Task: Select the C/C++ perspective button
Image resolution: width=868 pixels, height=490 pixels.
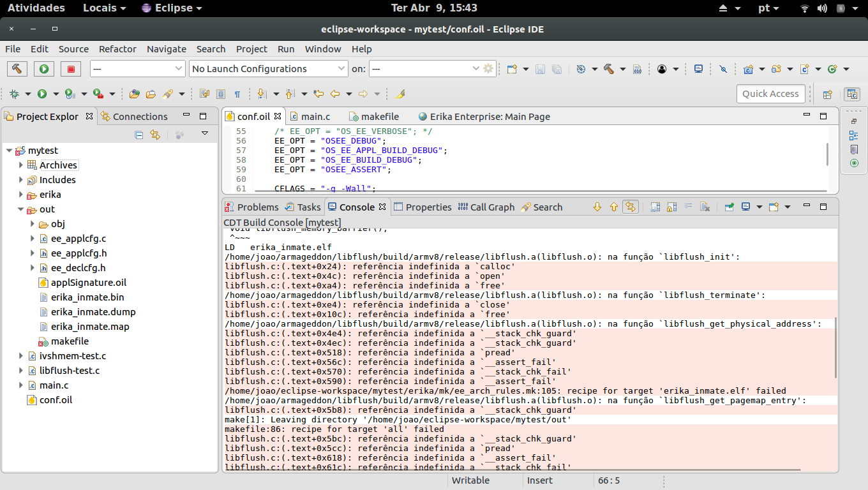Action: (852, 94)
